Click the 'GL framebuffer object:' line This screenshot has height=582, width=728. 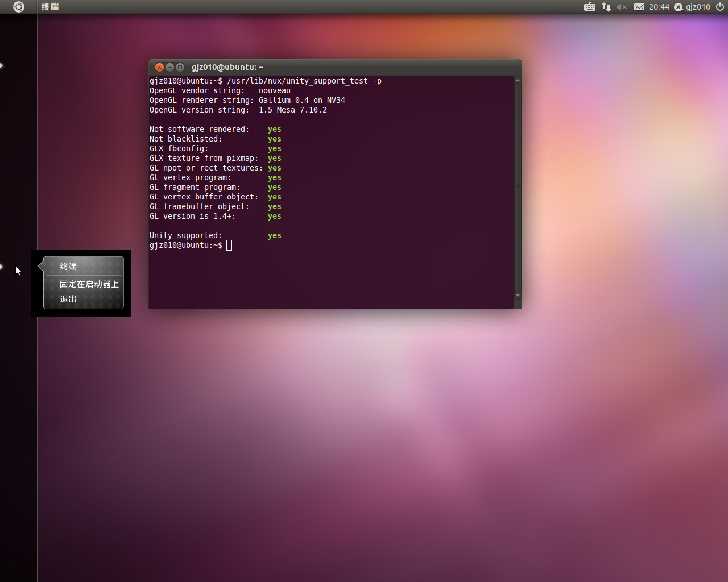pos(216,207)
